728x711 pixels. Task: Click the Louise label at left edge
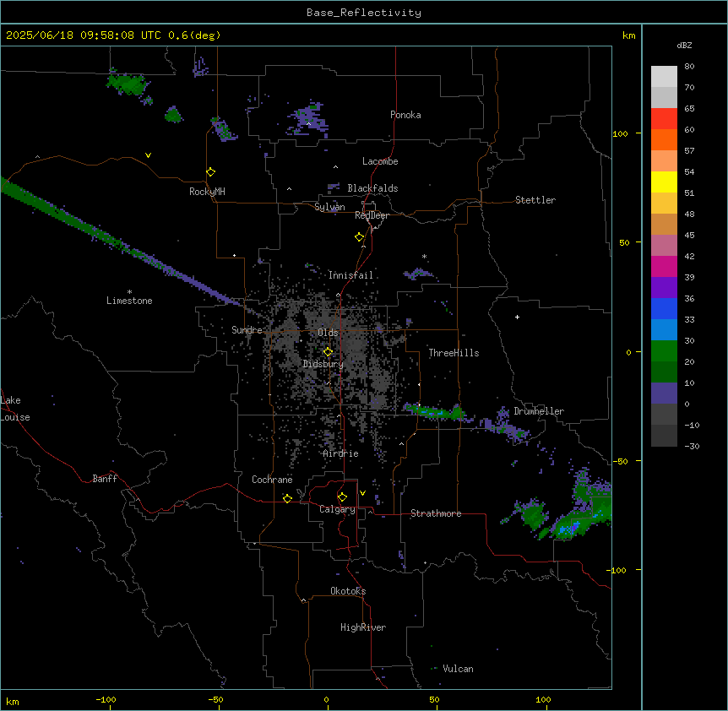(15, 417)
